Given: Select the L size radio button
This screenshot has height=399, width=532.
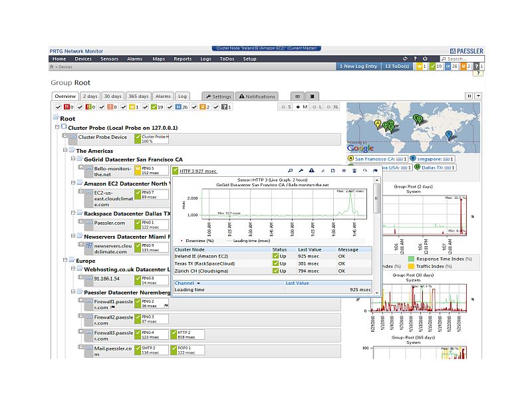Looking at the screenshot, I should point(314,107).
